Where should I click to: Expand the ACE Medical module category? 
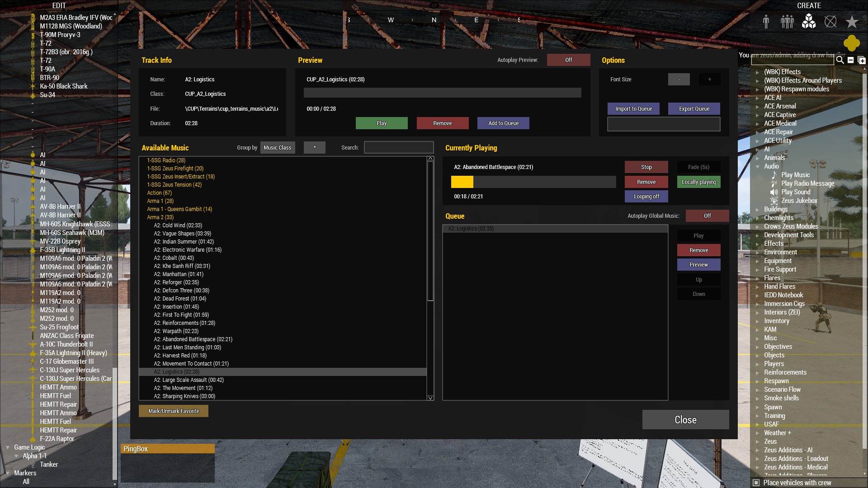click(x=758, y=123)
